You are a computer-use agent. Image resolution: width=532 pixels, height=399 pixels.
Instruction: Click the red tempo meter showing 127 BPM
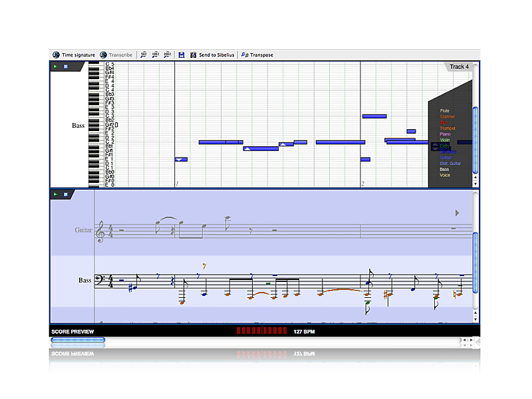[261, 331]
